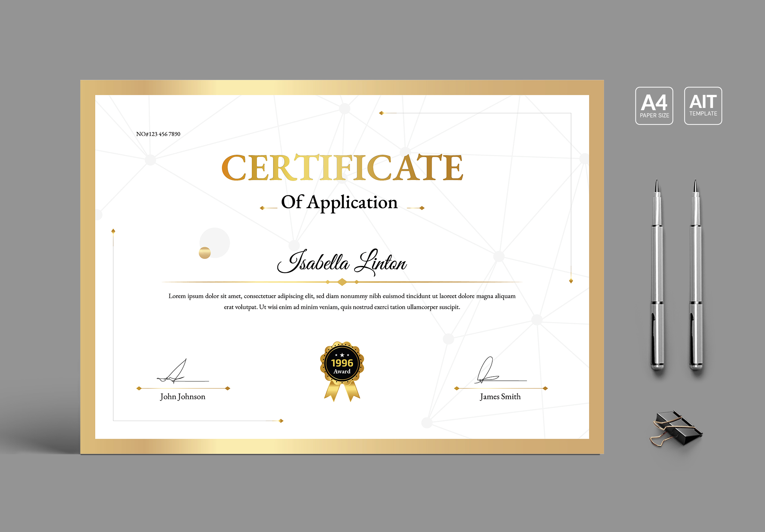
Task: Click the gold diamond under Isabella Linton
Action: (342, 282)
